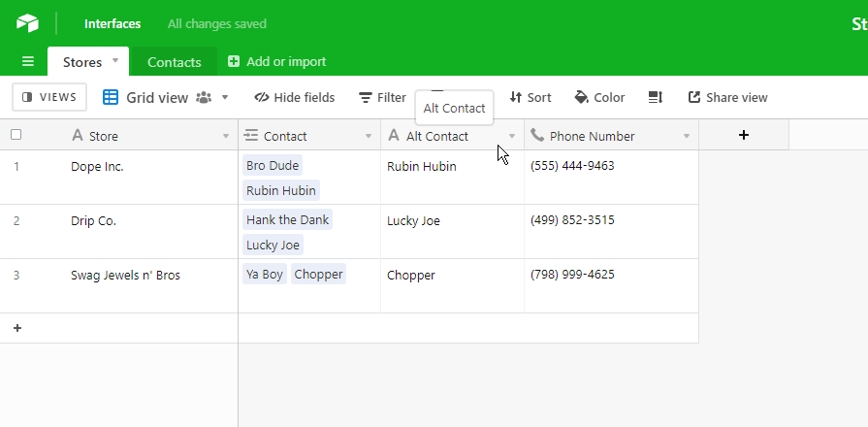Select phone number (499) 852-3515
The width and height of the screenshot is (868, 427).
(611, 232)
